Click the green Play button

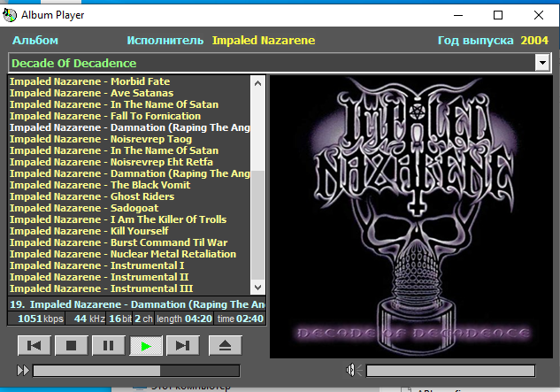[x=146, y=345]
